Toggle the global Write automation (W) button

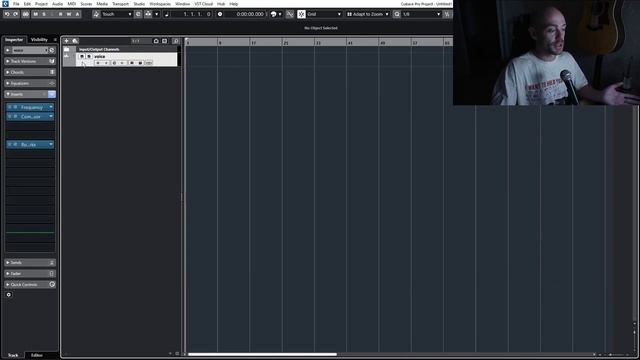[69, 14]
